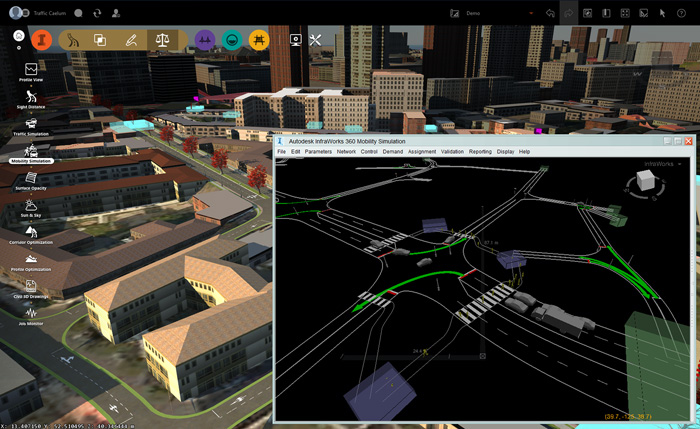Screen dimensions: 700x429
Task: Open the Reporting menu
Action: click(480, 152)
